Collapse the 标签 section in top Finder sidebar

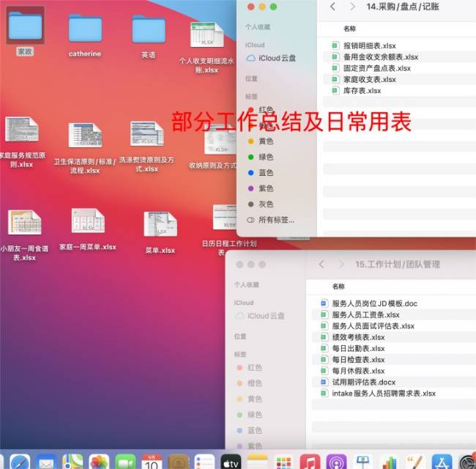pos(251,97)
